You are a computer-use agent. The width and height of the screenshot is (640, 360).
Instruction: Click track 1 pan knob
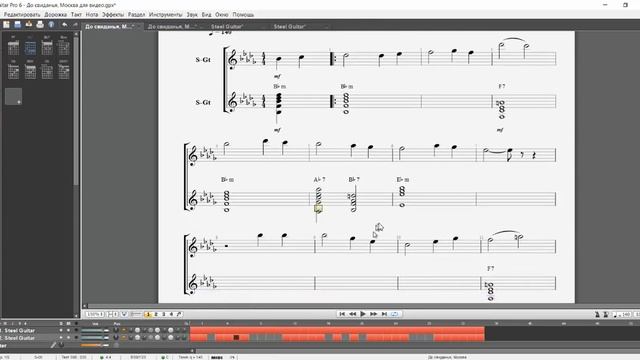[x=116, y=330]
